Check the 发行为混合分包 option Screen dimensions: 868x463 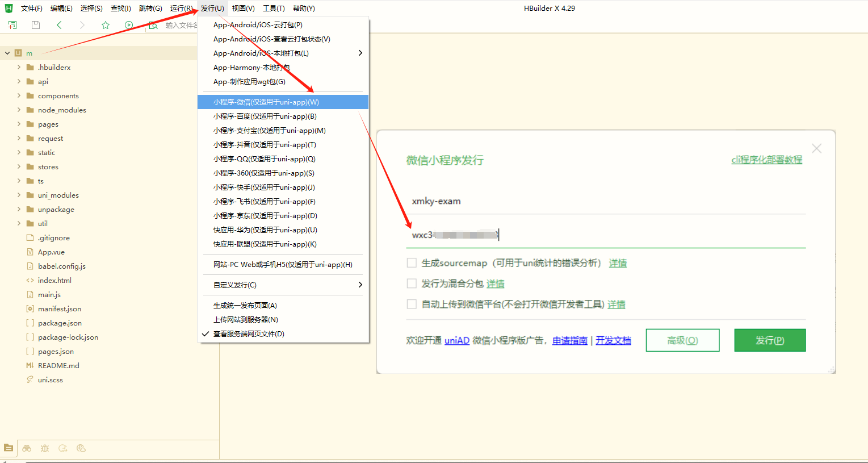coord(412,283)
